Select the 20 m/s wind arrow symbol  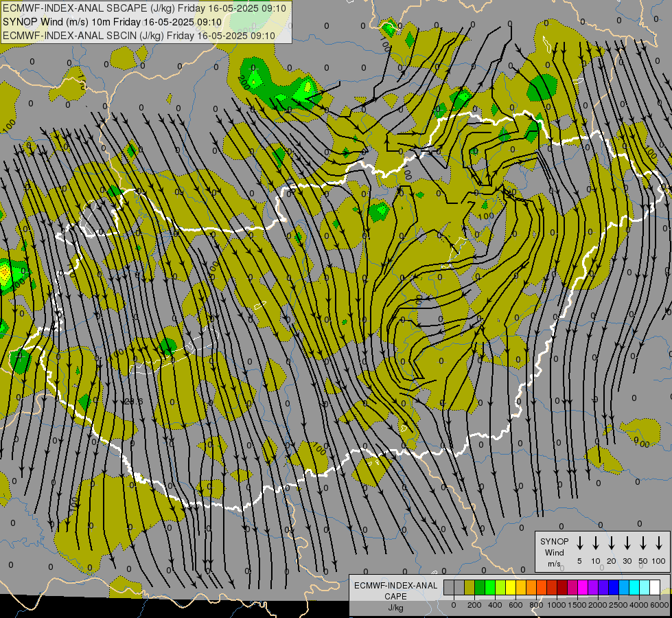click(x=612, y=542)
